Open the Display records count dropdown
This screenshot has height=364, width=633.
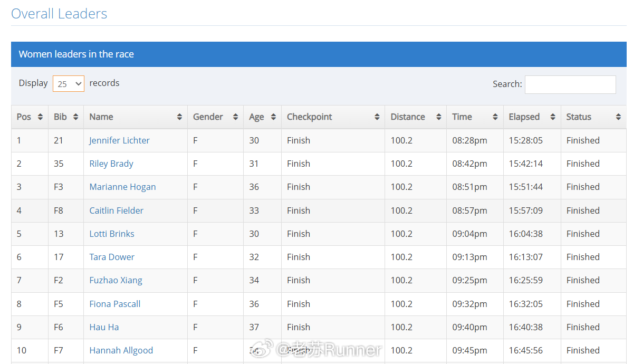[x=69, y=83]
